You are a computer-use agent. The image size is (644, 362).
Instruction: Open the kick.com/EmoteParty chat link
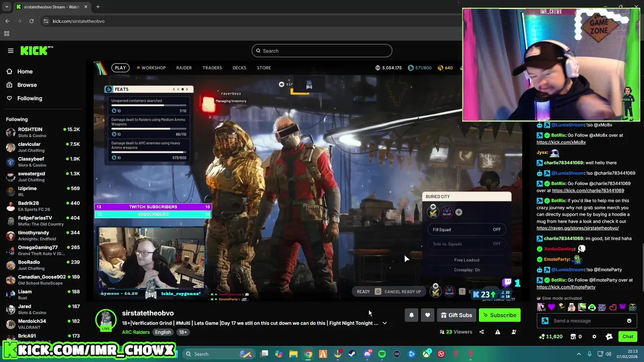click(x=566, y=287)
